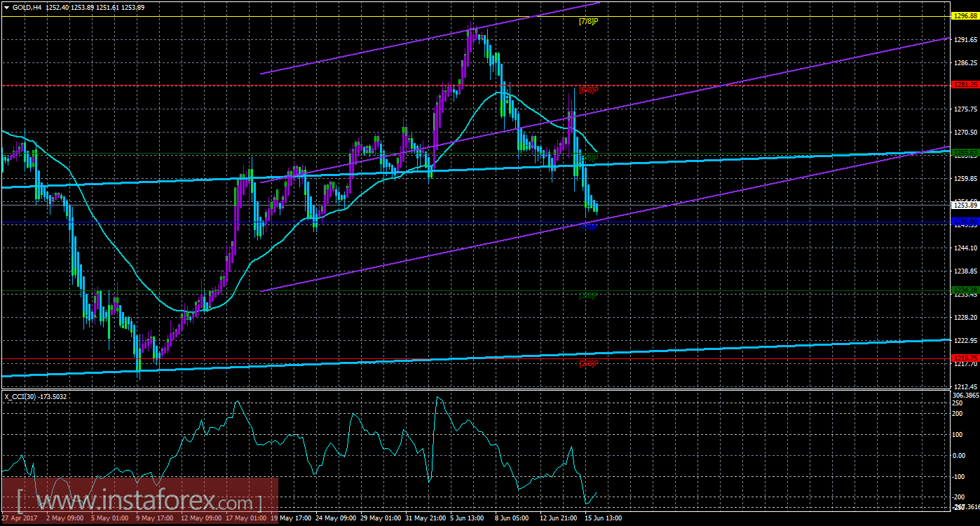Click the 5 Jun 13:00 time label
The height and width of the screenshot is (526, 980).
tap(468, 518)
